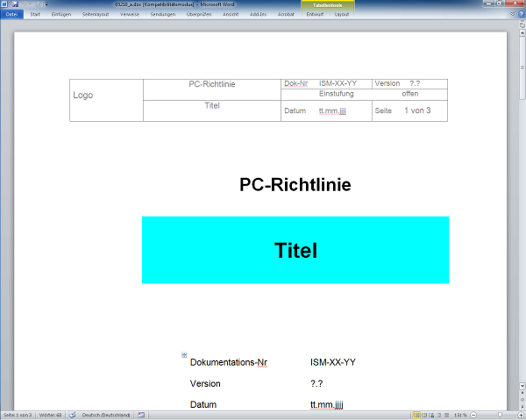Open the Word Help question mark icon
This screenshot has height=420, width=526.
[x=521, y=14]
